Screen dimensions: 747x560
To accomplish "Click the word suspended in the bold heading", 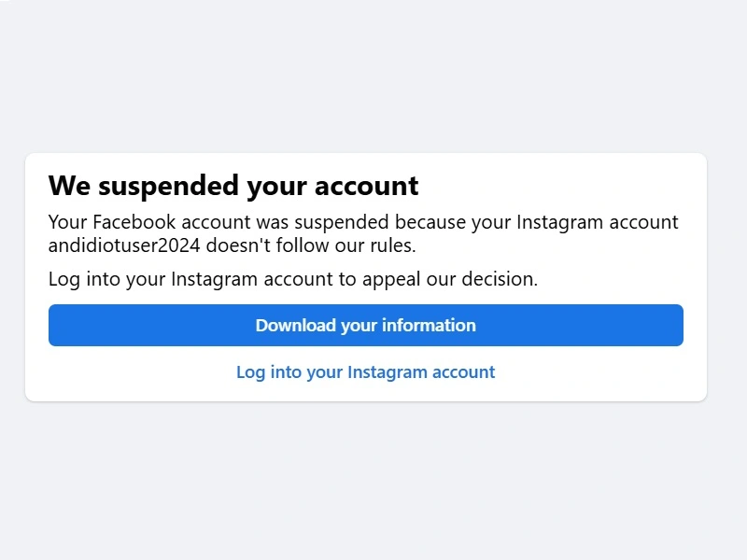I will tap(169, 186).
